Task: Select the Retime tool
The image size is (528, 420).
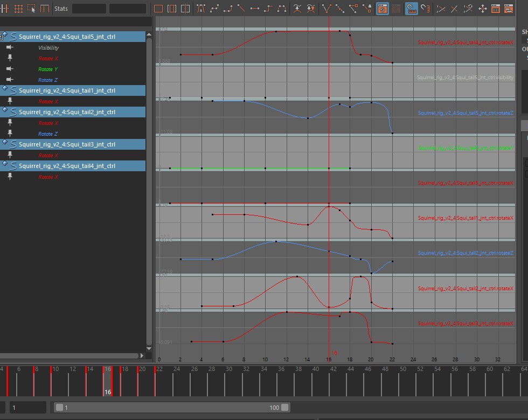Action: click(44, 9)
